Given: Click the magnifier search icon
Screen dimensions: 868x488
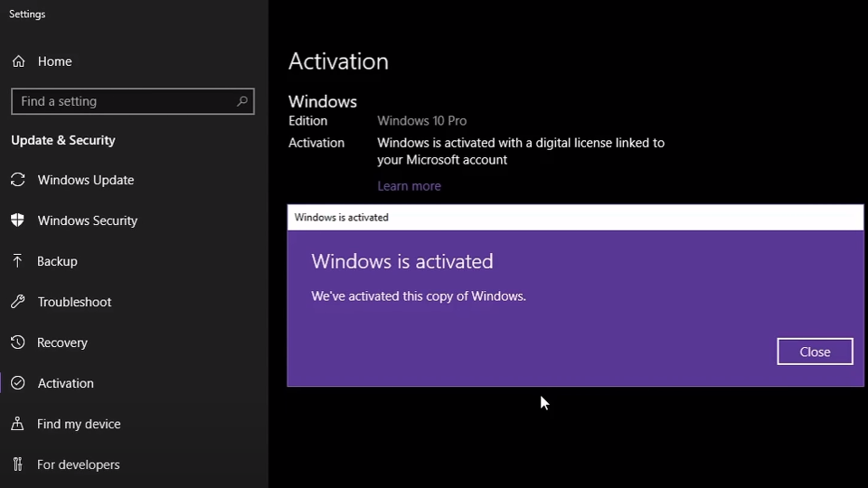Looking at the screenshot, I should point(242,101).
